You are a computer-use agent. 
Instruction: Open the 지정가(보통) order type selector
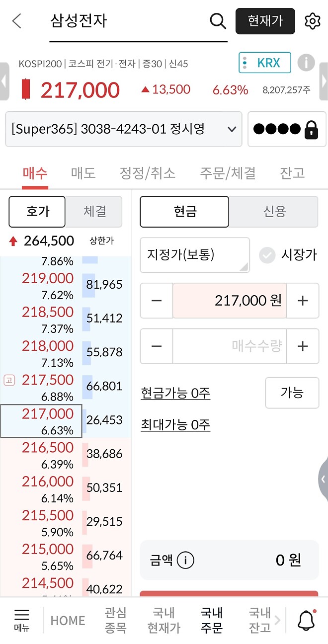(195, 255)
